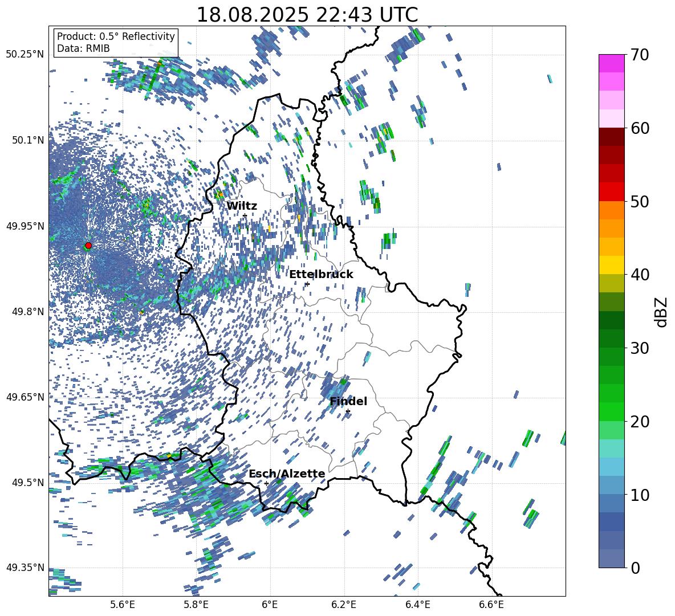Screen dimensions: 675x616
Task: Click the 50.25°N latitude label
Action: coord(25,55)
